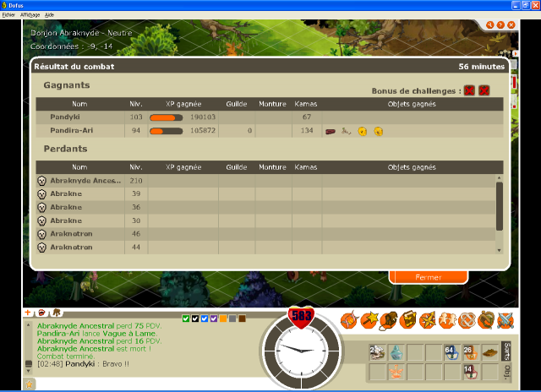This screenshot has height=392, width=541.
Task: Select the orange winged item shortcut
Action: pyautogui.click(x=396, y=372)
